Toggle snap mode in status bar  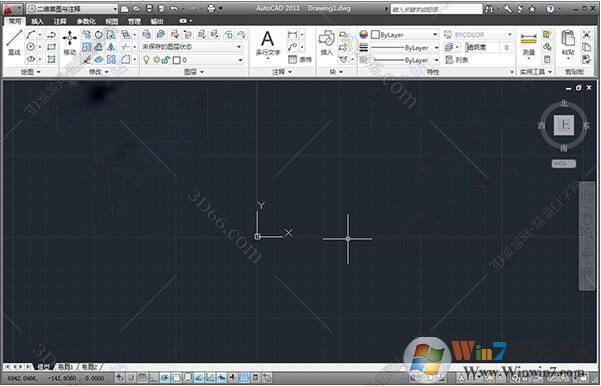(x=131, y=378)
